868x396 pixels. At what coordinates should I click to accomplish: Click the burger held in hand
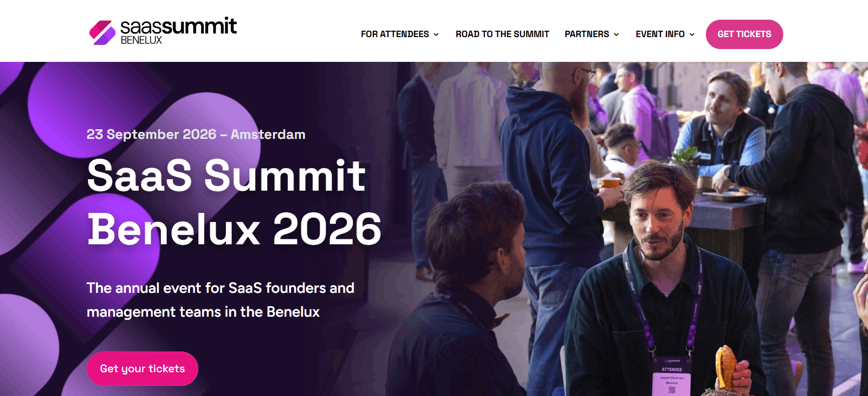click(726, 367)
